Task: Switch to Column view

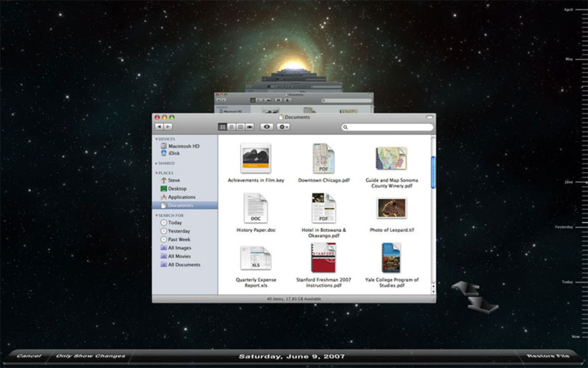Action: click(241, 127)
